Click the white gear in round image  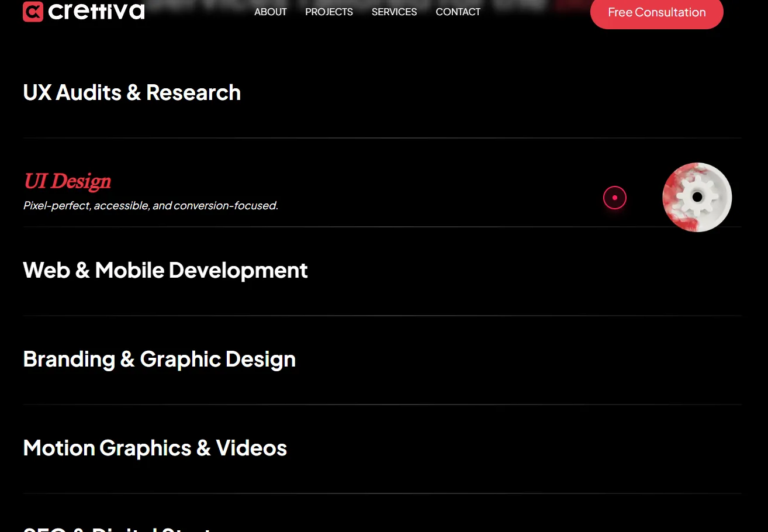(697, 197)
